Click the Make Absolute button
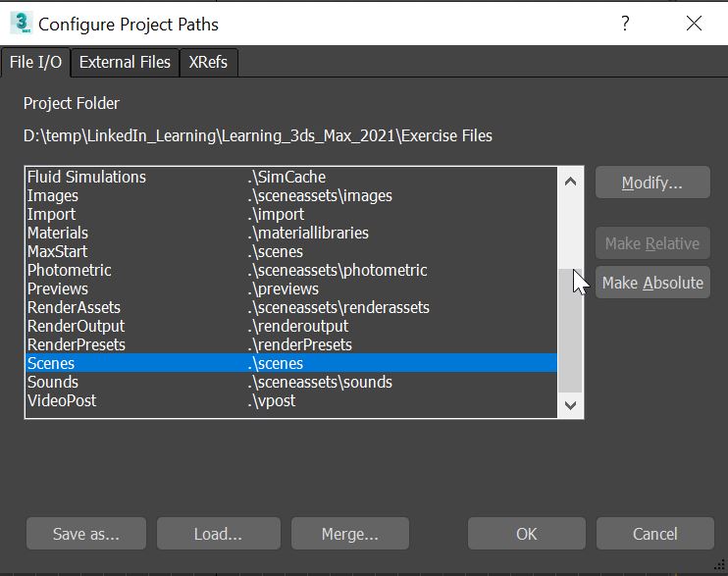728x576 pixels. pyautogui.click(x=652, y=283)
